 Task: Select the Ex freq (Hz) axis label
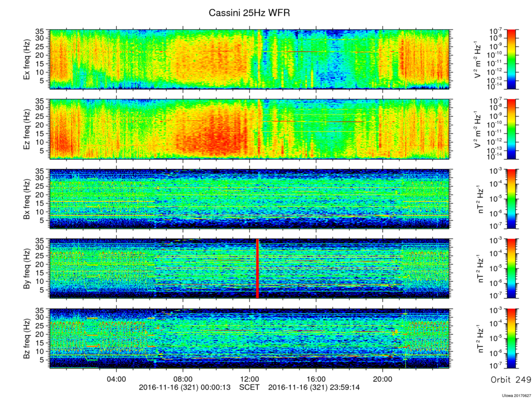tap(27, 60)
